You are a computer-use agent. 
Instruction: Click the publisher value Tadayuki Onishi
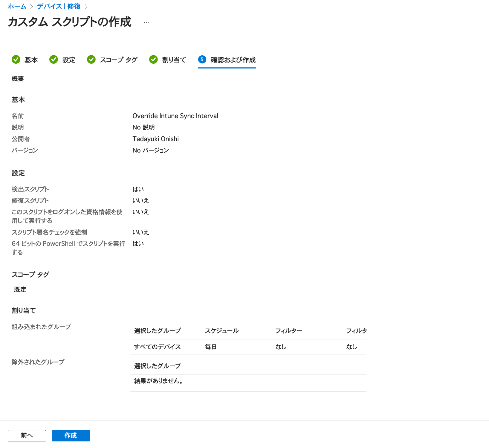pyautogui.click(x=156, y=139)
